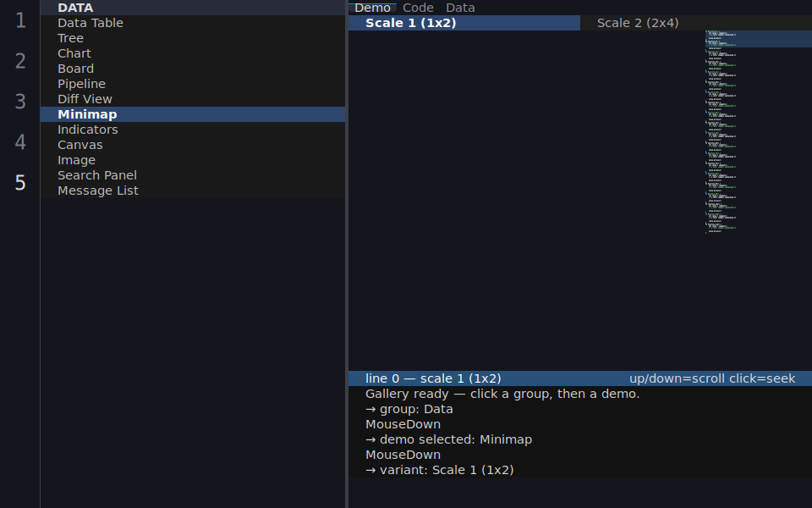
Task: Open the Message List demo
Action: (x=193, y=190)
